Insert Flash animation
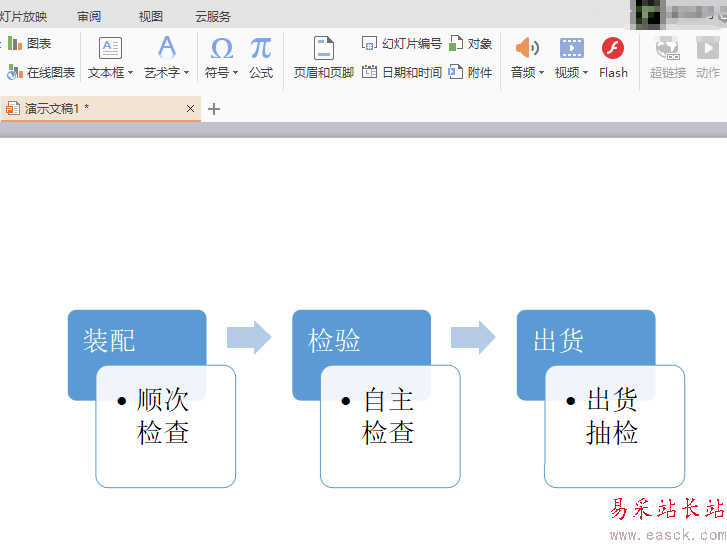Viewport: 727px width, 550px height. coord(613,58)
